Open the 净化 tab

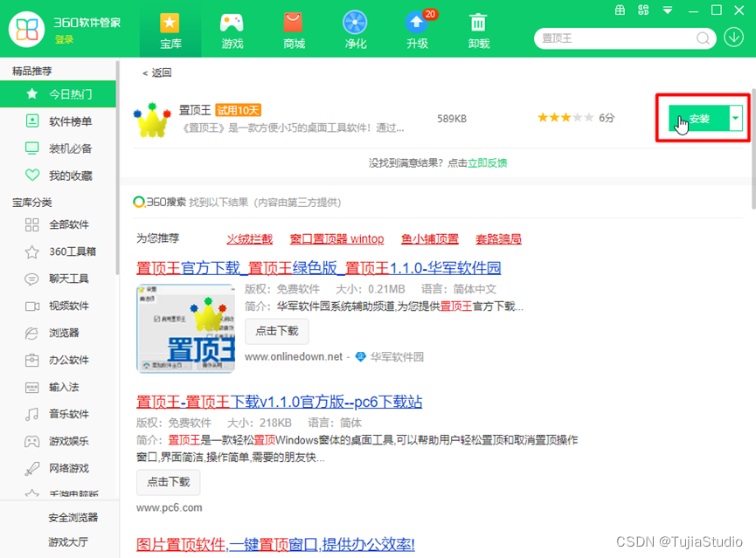coord(356,31)
